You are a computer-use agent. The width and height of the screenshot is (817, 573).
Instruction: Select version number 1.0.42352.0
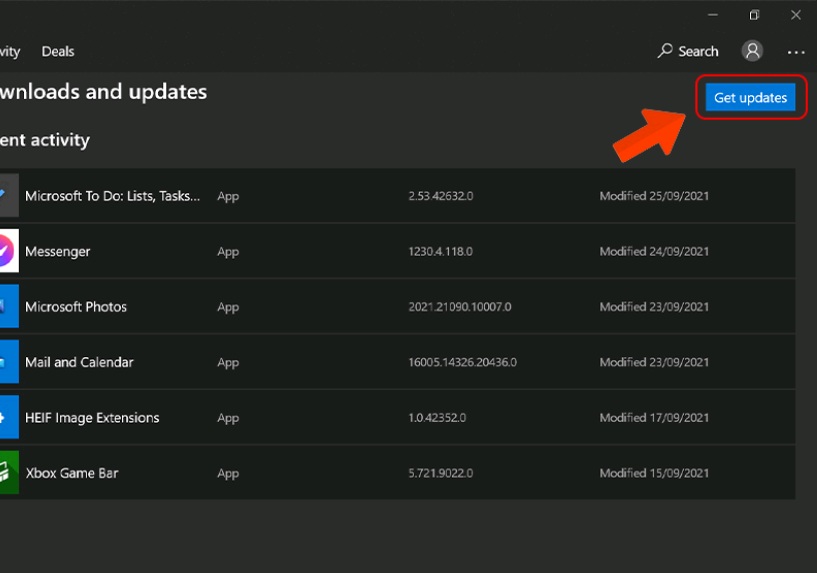pyautogui.click(x=437, y=418)
